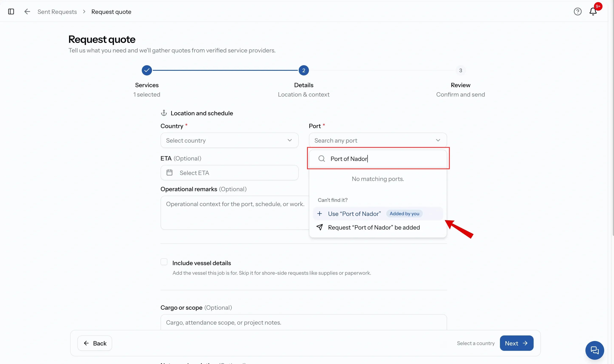Open the Select country dropdown
This screenshot has width=614, height=364.
click(x=229, y=140)
